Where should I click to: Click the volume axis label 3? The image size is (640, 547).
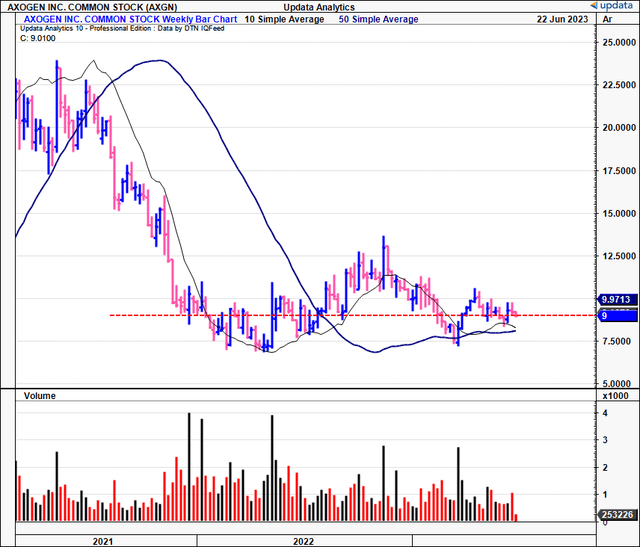(605, 440)
